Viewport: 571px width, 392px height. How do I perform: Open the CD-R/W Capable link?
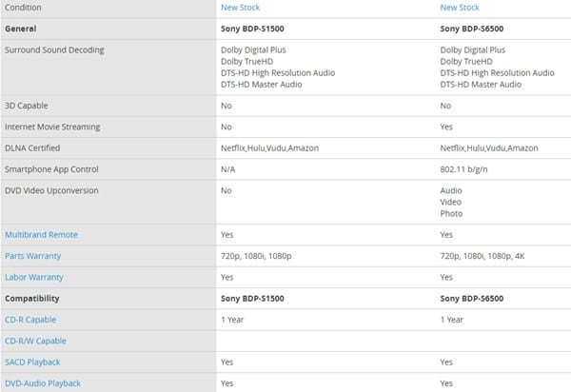34,341
